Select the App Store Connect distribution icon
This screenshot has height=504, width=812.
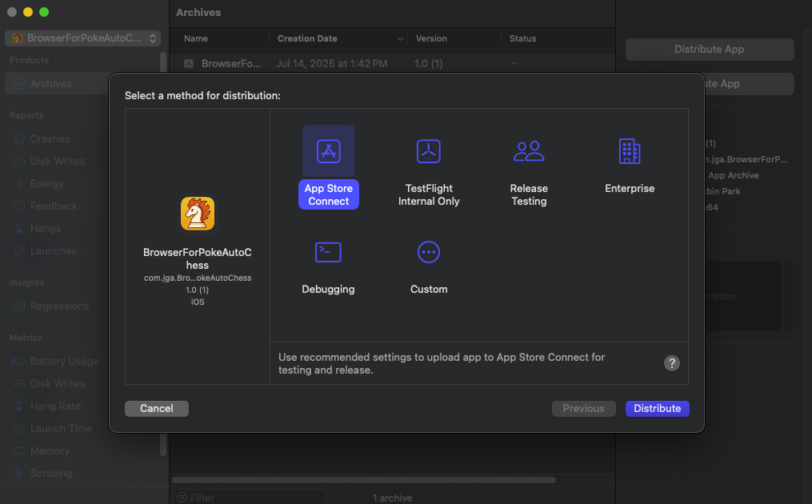click(x=328, y=151)
